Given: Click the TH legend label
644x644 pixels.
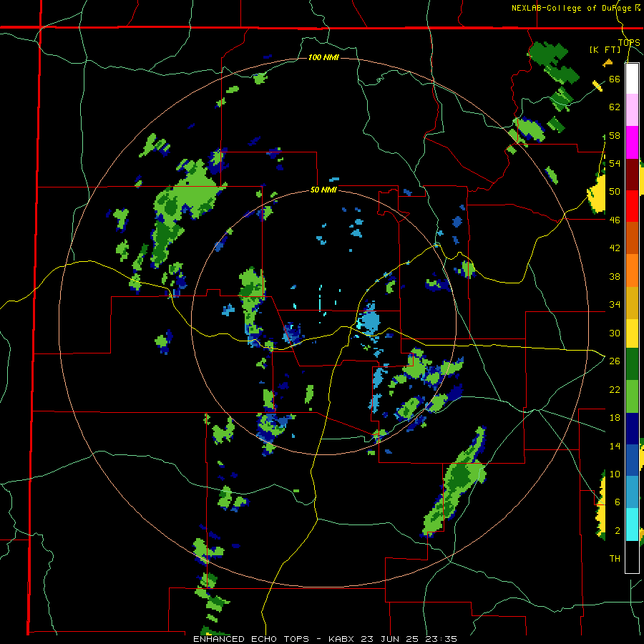Looking at the screenshot, I should click(x=615, y=559).
